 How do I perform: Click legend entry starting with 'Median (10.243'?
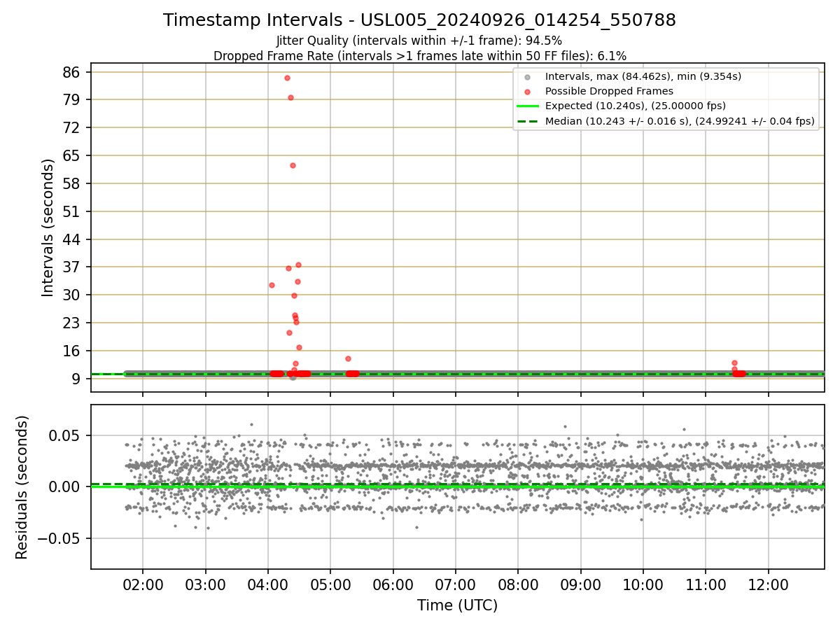click(680, 121)
